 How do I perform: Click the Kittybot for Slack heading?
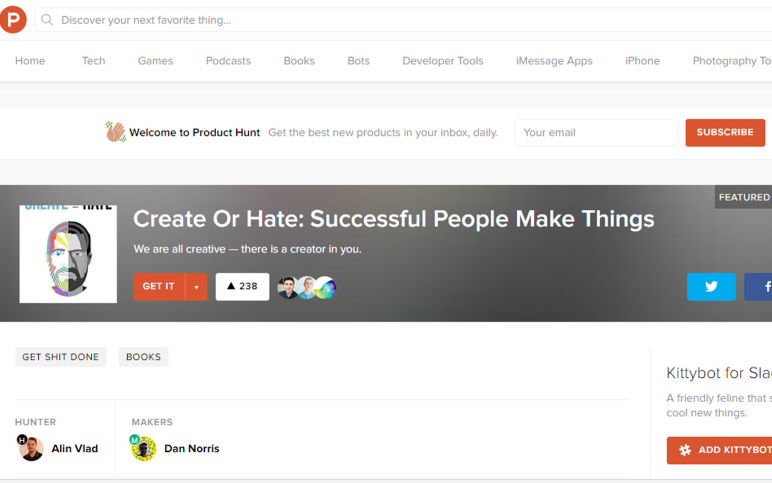click(x=719, y=373)
